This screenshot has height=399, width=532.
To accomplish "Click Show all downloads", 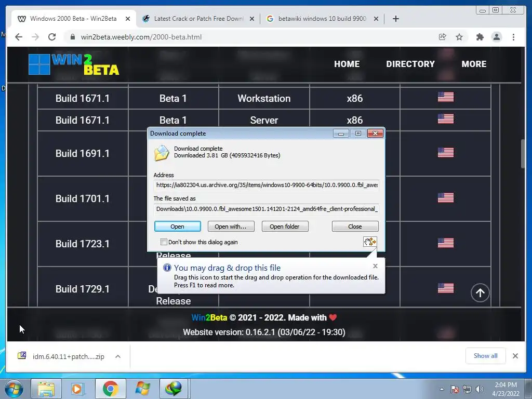I will point(486,355).
